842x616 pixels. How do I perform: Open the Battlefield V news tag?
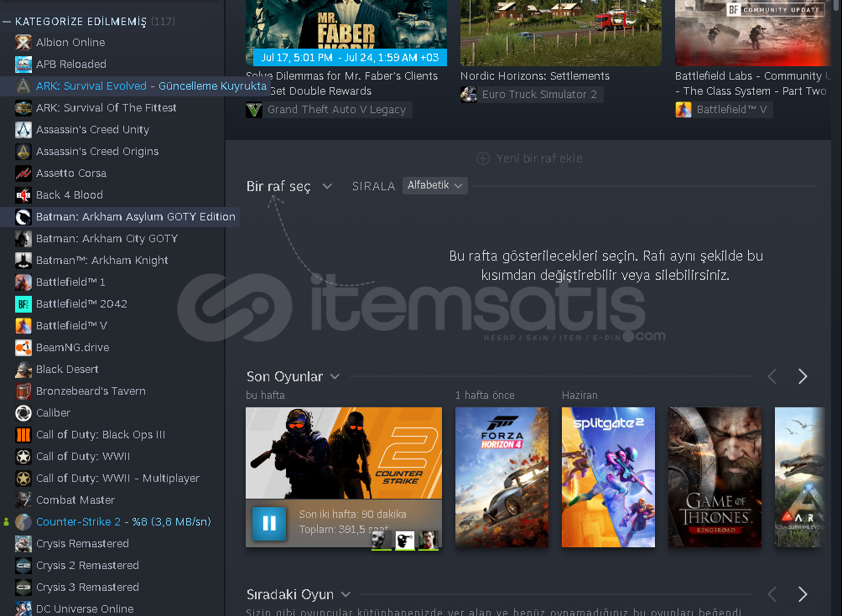point(724,110)
